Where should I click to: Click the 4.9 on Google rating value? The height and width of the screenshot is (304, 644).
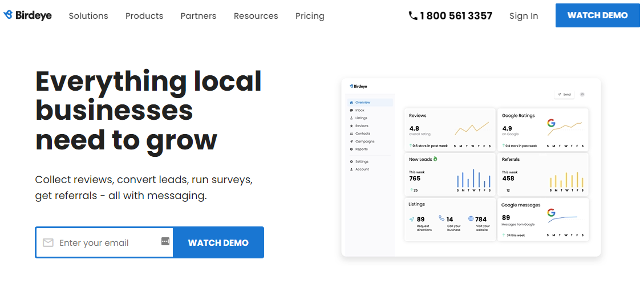[x=507, y=128]
